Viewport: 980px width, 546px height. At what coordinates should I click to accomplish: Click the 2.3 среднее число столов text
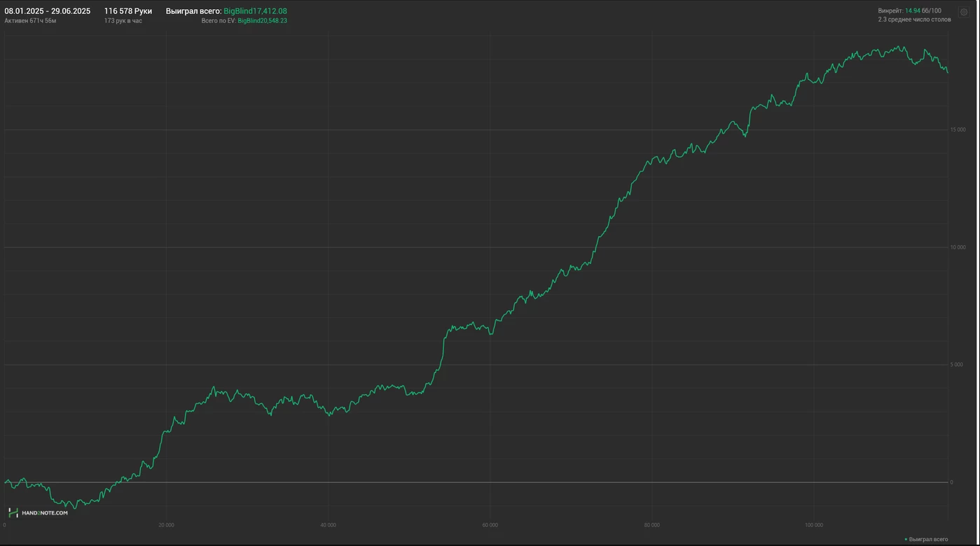pos(914,20)
